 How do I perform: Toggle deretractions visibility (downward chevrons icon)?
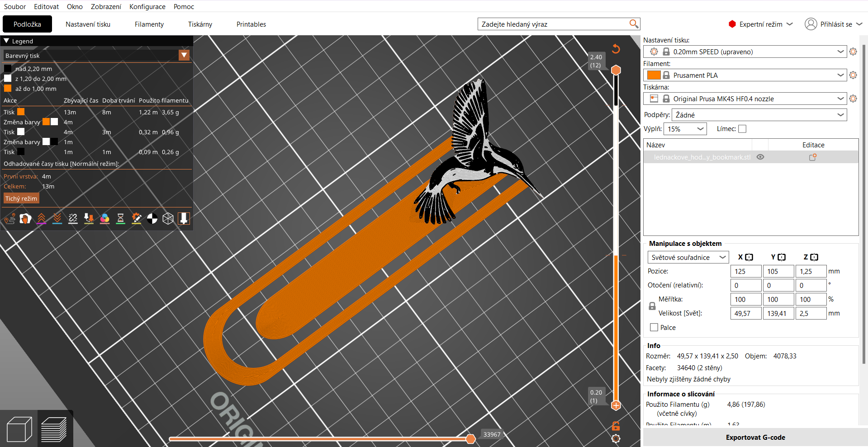[x=57, y=219]
